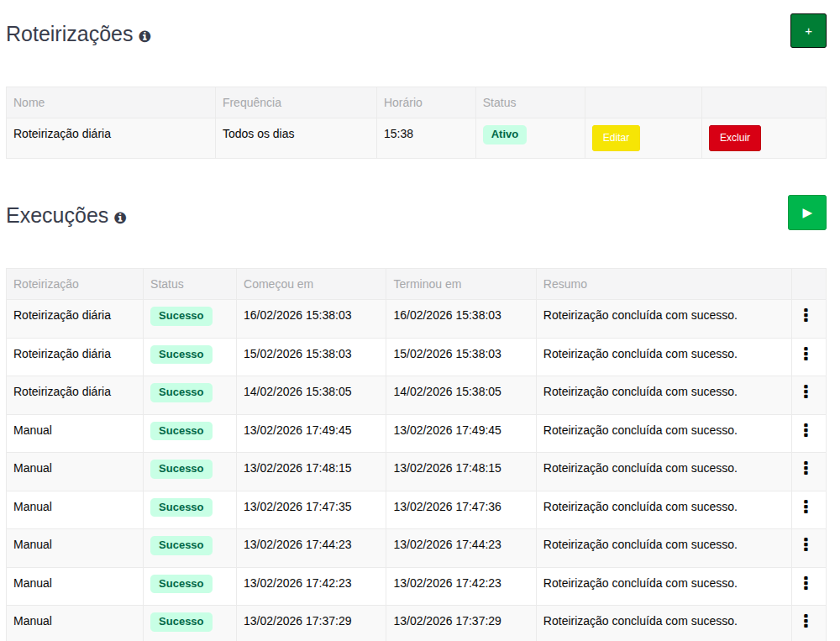Open actions menu for Manual run at 17:44:23
This screenshot has height=641, width=840.
coord(806,544)
